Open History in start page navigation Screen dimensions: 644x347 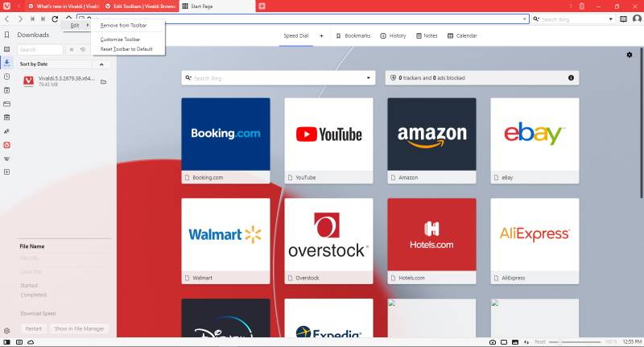point(393,35)
